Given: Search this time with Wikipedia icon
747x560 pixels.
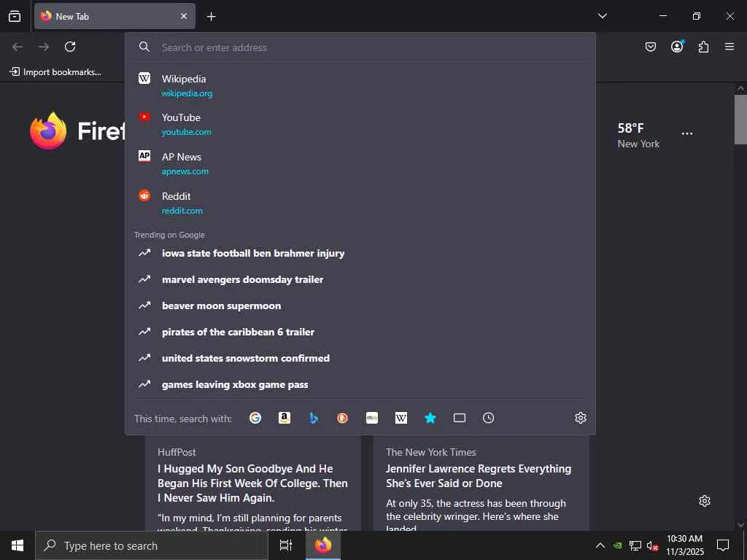Looking at the screenshot, I should pyautogui.click(x=401, y=418).
